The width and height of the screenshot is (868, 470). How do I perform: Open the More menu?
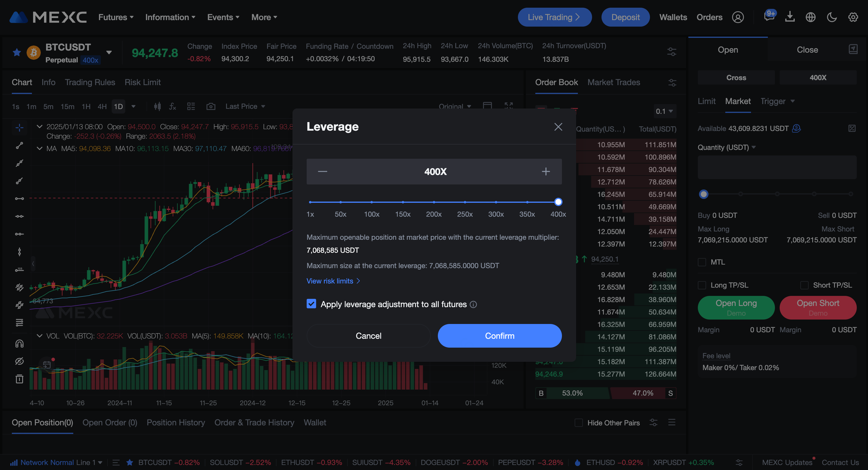pos(264,17)
